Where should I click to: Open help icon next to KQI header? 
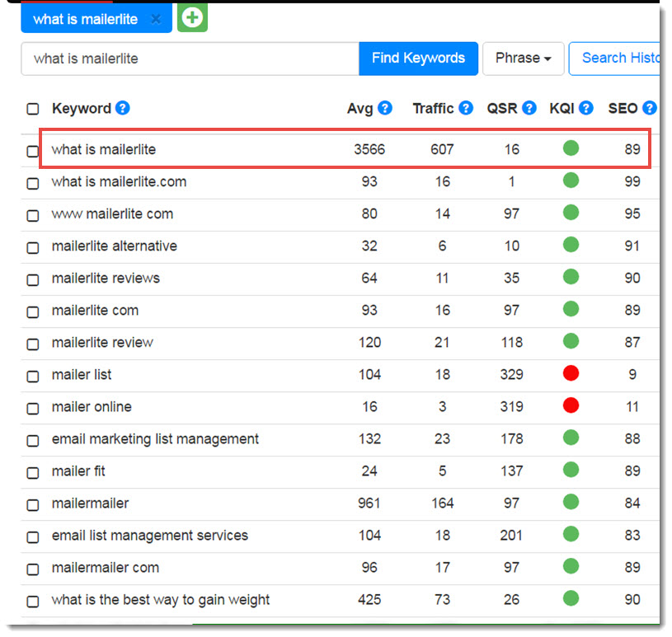coord(586,108)
